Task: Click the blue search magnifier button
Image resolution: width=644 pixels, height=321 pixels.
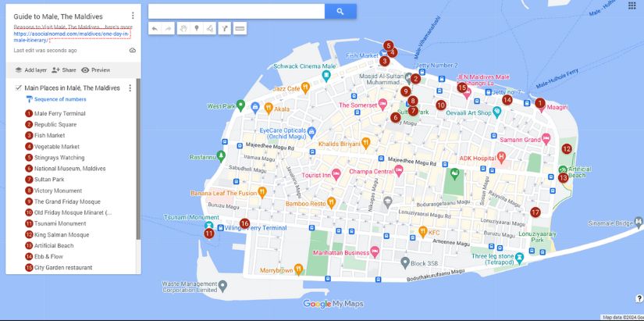Action: pyautogui.click(x=340, y=11)
